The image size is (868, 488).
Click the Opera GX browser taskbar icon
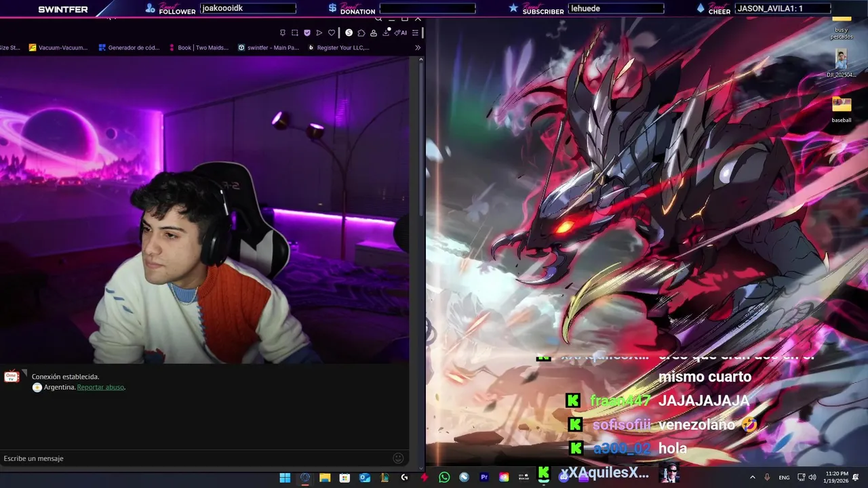pyautogui.click(x=305, y=477)
